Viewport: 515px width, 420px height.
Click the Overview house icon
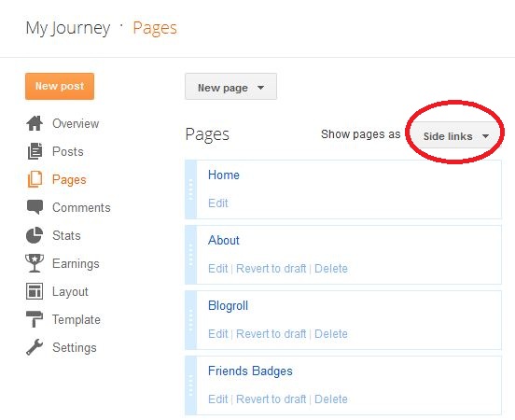click(x=35, y=123)
